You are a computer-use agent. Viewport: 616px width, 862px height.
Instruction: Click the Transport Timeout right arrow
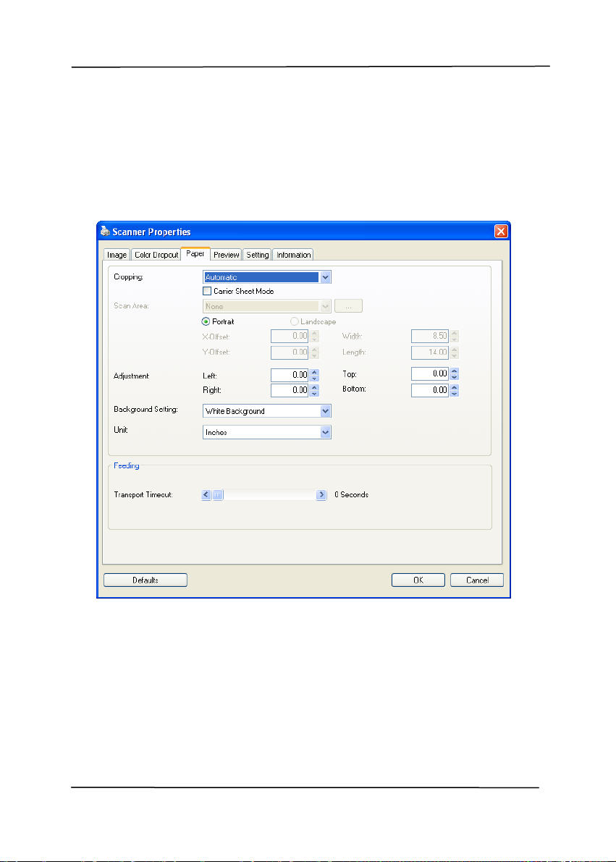coord(321,495)
